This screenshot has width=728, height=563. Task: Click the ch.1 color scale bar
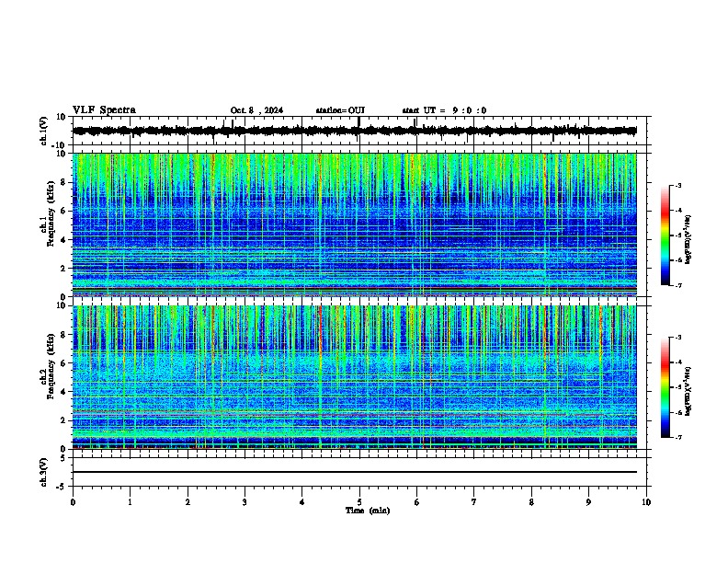click(x=665, y=236)
